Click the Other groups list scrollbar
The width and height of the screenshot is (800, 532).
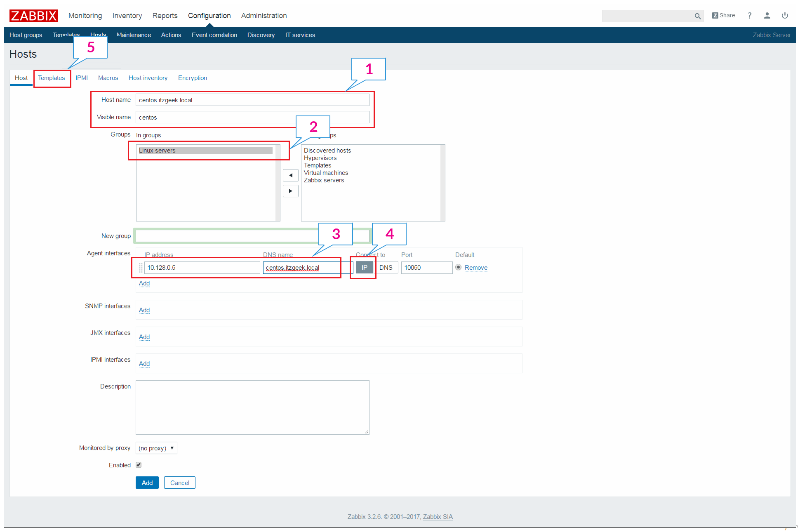pyautogui.click(x=443, y=183)
